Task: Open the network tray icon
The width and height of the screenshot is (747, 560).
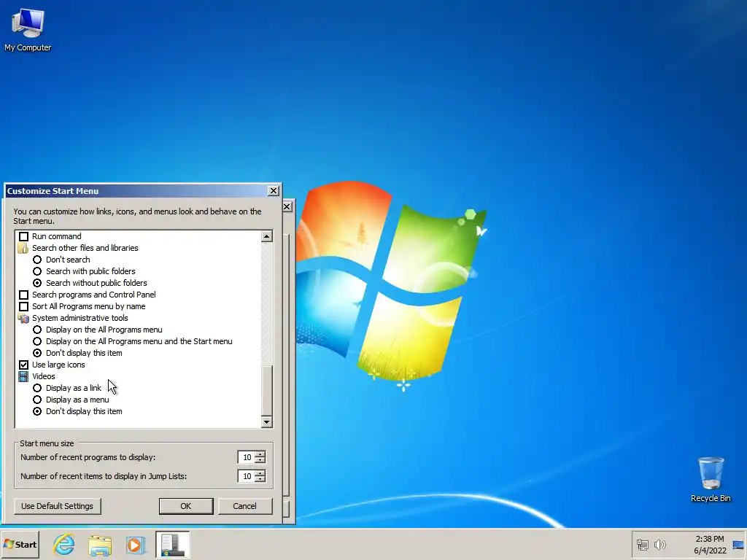Action: coord(642,544)
